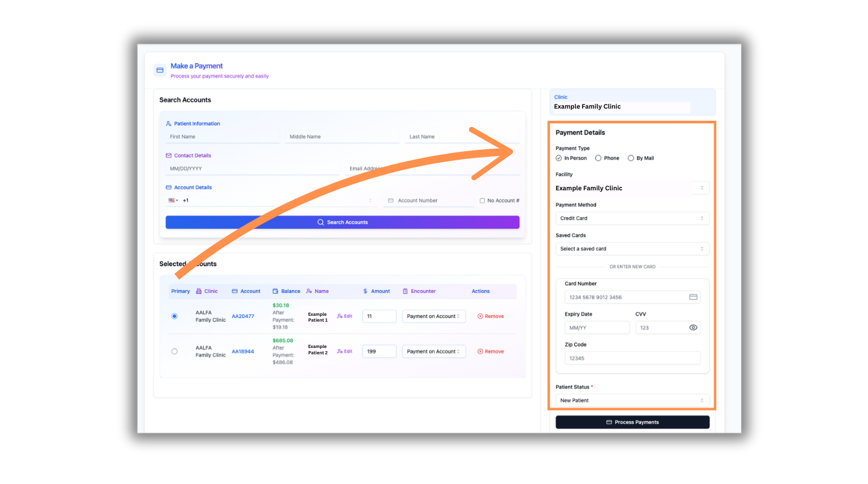Click the Name column header icon
The height and width of the screenshot is (484, 868).
[309, 291]
